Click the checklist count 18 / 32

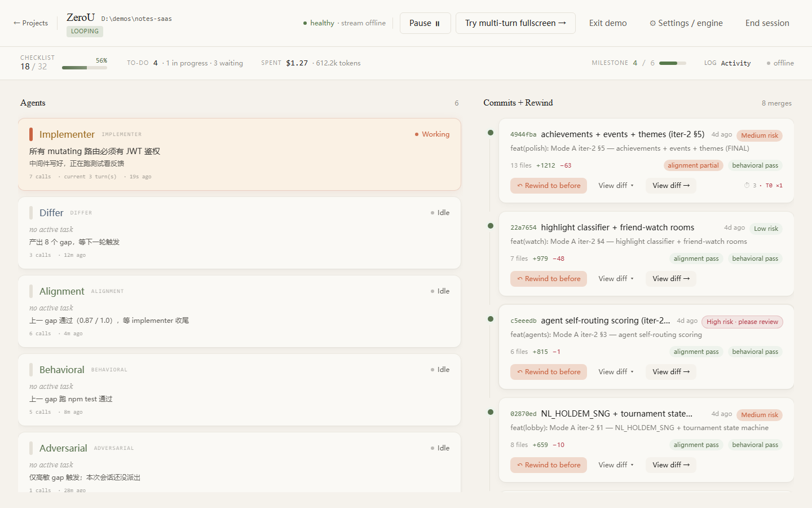tap(34, 67)
